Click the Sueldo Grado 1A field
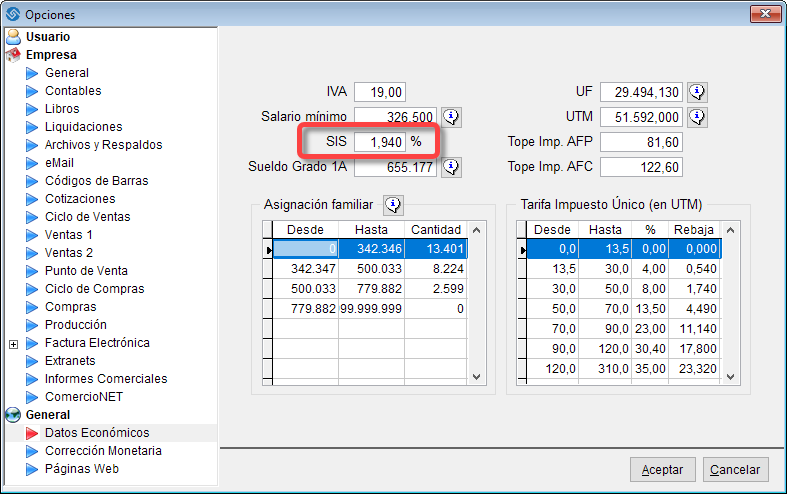This screenshot has height=494, width=787. tap(396, 167)
